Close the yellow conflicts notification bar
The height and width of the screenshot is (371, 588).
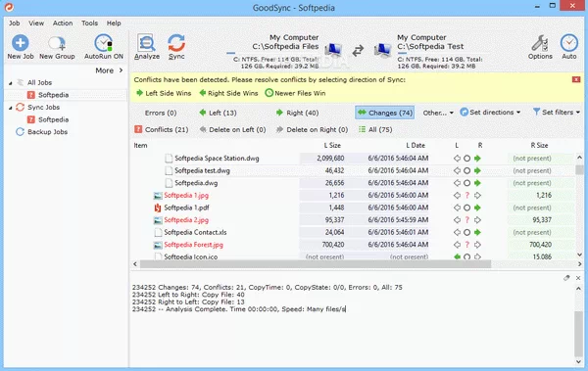tap(576, 79)
